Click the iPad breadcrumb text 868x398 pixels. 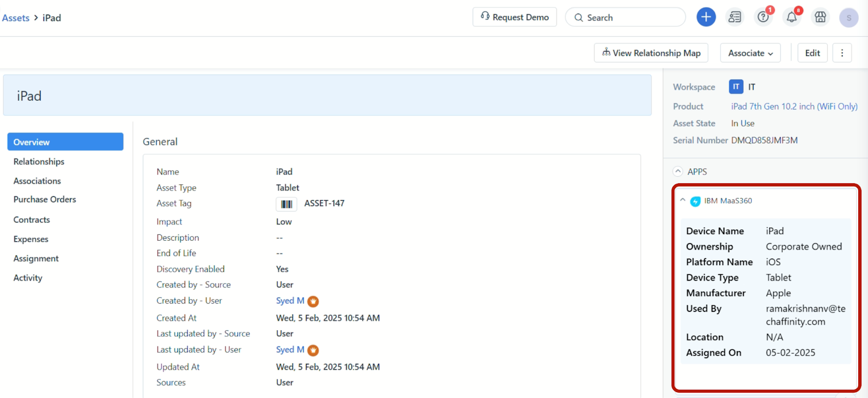[x=52, y=18]
